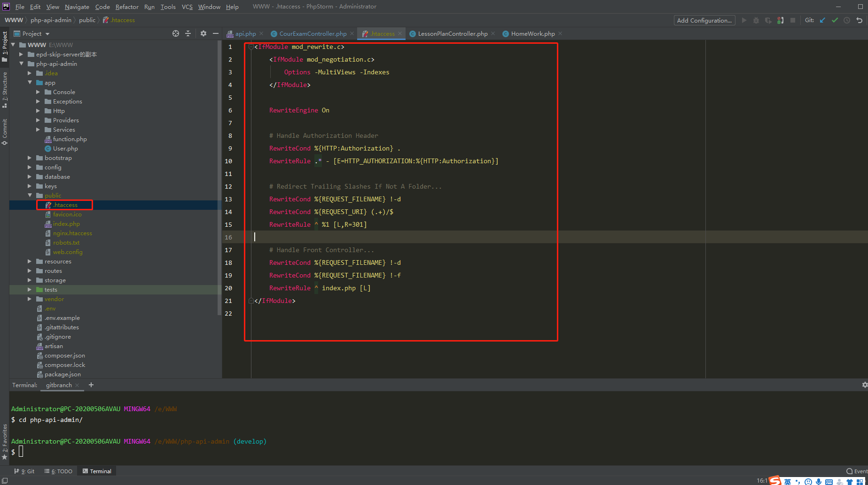This screenshot has height=485, width=868.
Task: Click the collapse all icon in Project panel
Action: (188, 33)
